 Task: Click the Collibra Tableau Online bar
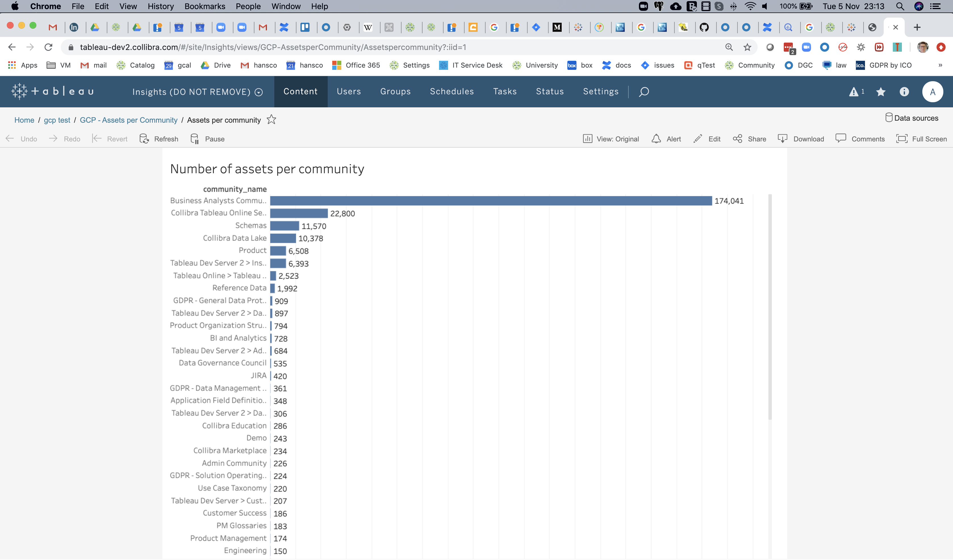[299, 213]
